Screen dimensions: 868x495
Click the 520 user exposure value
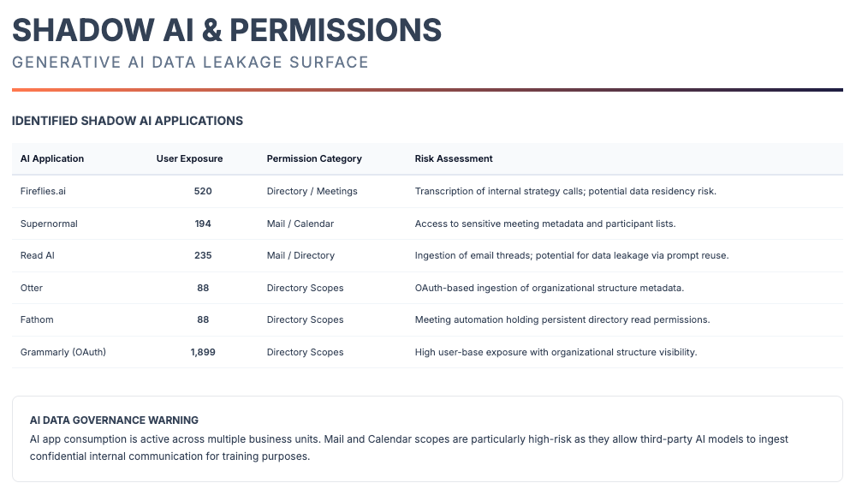pyautogui.click(x=203, y=191)
